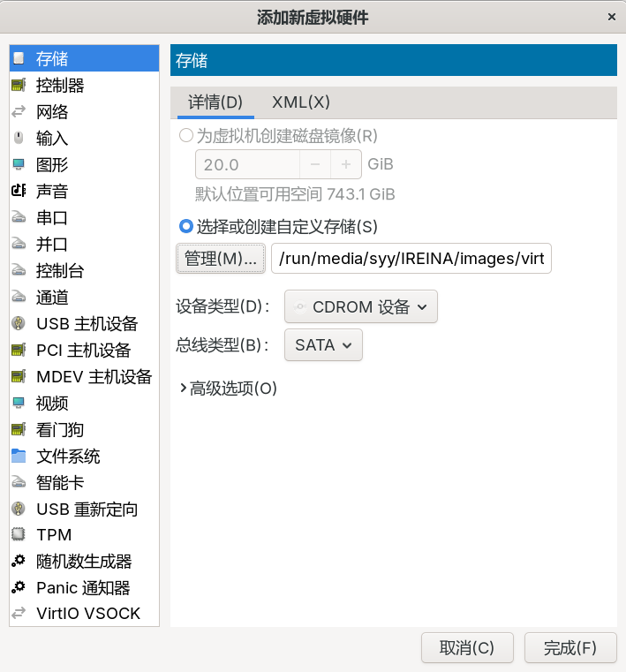Select the USB 主机设备 icon
Viewport: 626px width, 672px height.
coord(19,324)
